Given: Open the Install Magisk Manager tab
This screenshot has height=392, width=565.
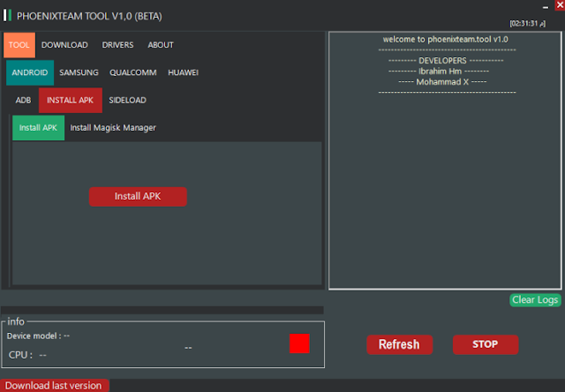Looking at the screenshot, I should (113, 128).
